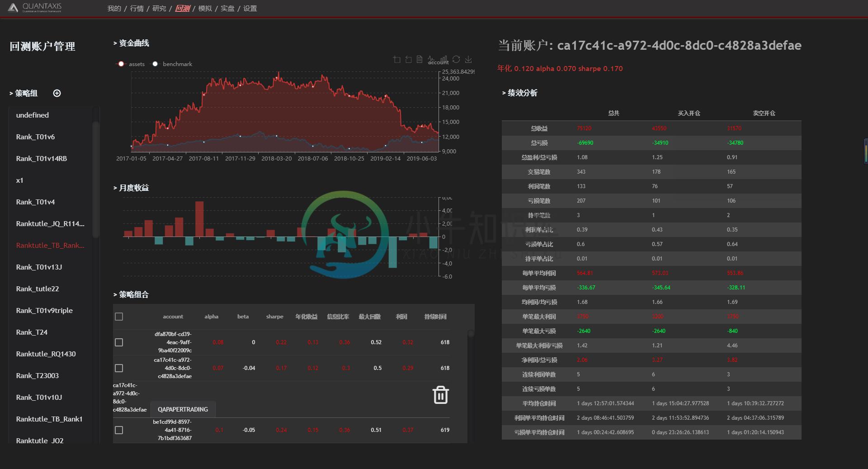Click the add strategy group plus icon
The image size is (868, 469).
pyautogui.click(x=57, y=93)
